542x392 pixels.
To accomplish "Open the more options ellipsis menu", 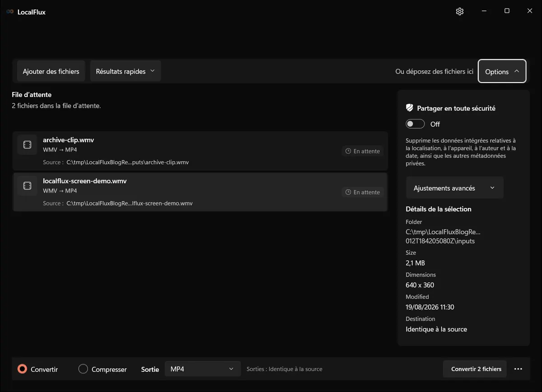I will (518, 369).
